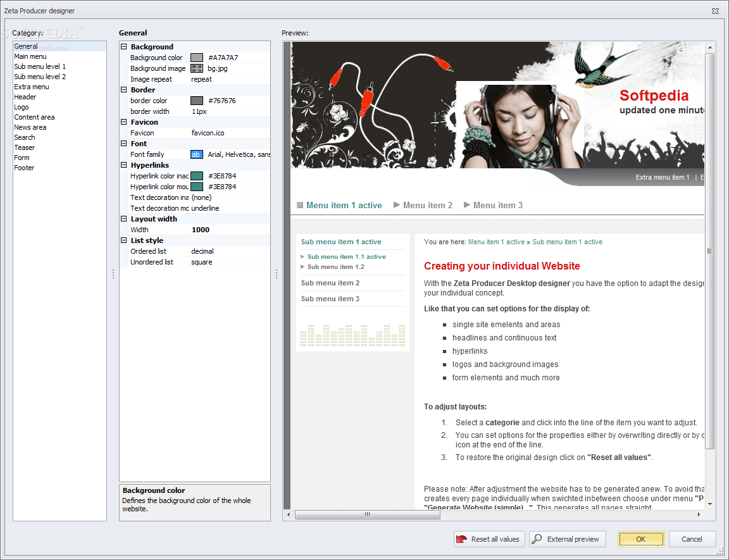Viewport: 729px width, 560px height.
Task: Click the border color #767676 swatch
Action: [x=197, y=101]
